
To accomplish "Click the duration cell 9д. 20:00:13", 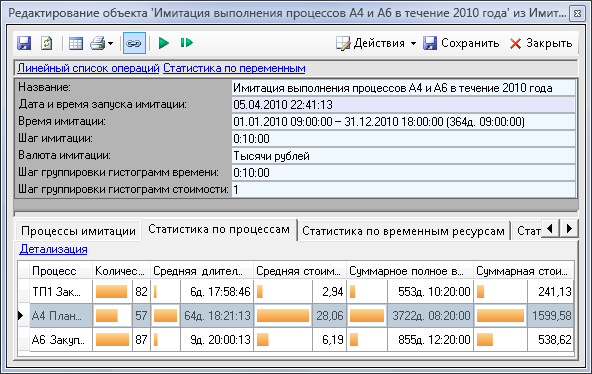I will (x=217, y=340).
